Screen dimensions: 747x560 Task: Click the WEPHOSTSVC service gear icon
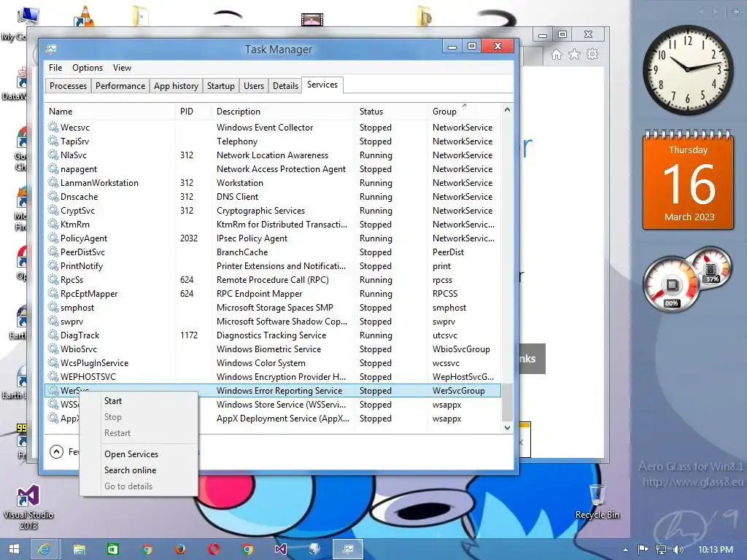click(53, 376)
